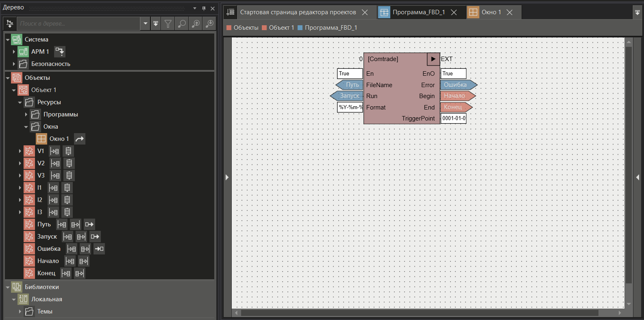This screenshot has height=320, width=644.
Task: Open the tree search field dropdown arrow
Action: click(146, 24)
